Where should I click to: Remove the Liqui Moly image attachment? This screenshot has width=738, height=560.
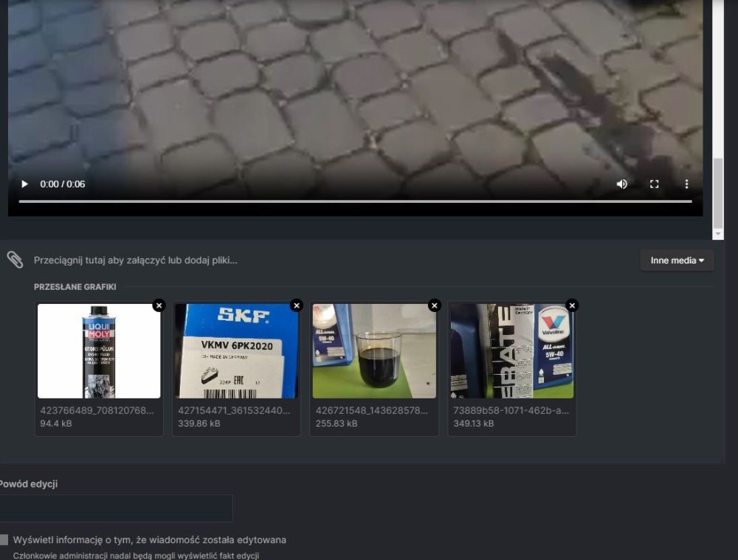click(x=159, y=305)
